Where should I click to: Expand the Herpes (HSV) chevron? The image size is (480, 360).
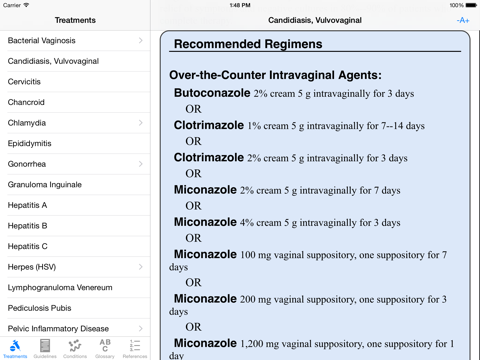[141, 267]
